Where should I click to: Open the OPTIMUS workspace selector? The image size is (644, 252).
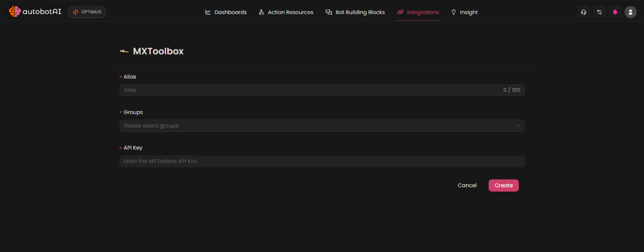(x=87, y=12)
